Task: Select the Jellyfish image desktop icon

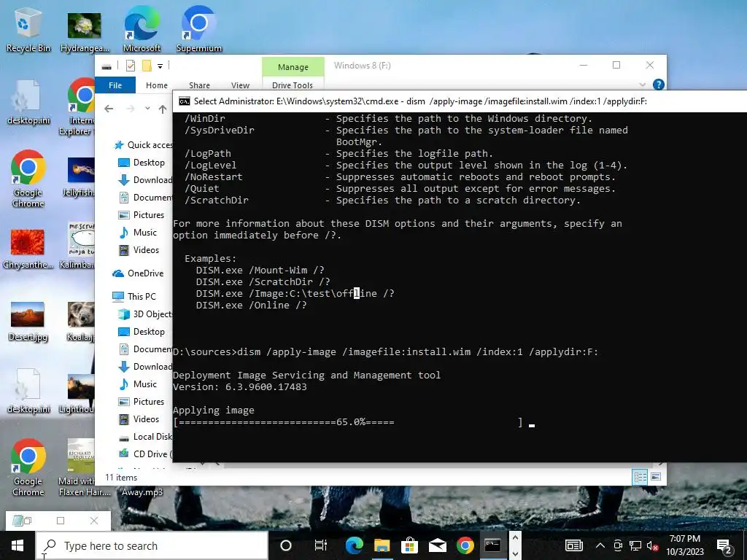Action: point(79,176)
